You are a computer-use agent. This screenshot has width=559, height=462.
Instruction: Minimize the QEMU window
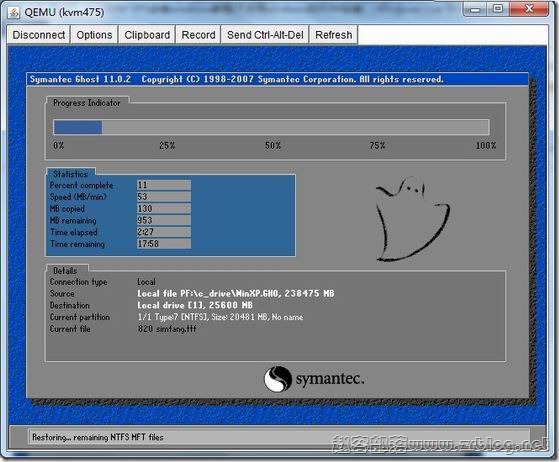475,10
